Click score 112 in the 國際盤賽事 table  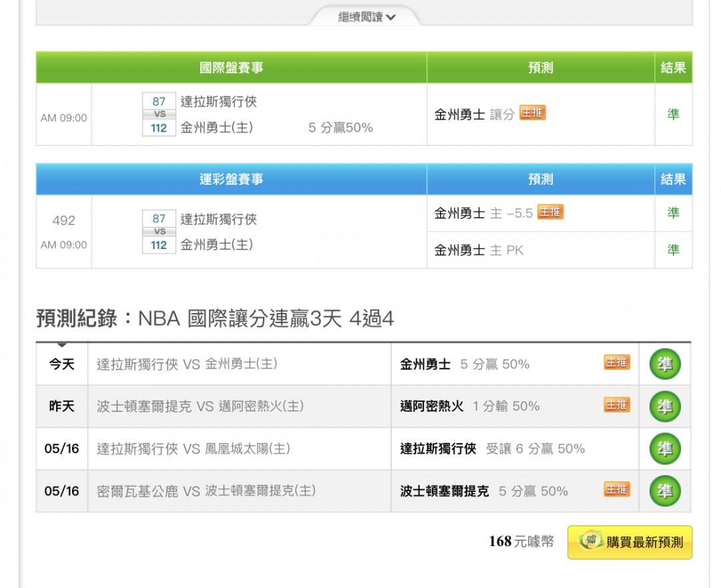tap(159, 127)
